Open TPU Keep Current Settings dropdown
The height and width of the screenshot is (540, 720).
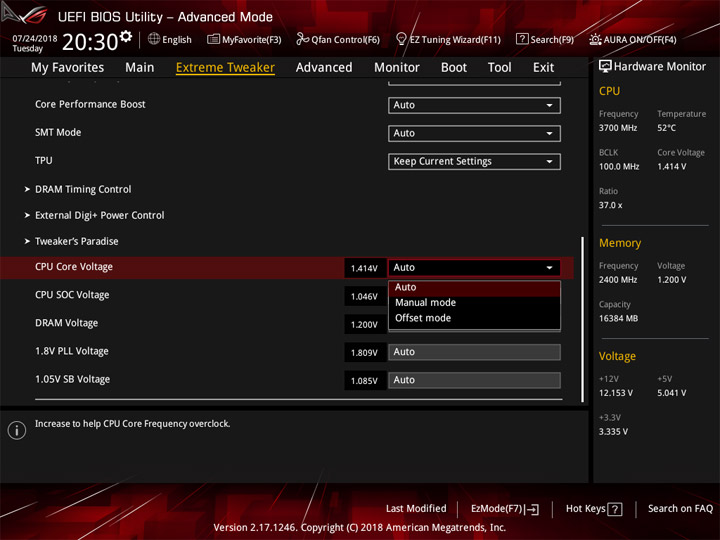(474, 162)
